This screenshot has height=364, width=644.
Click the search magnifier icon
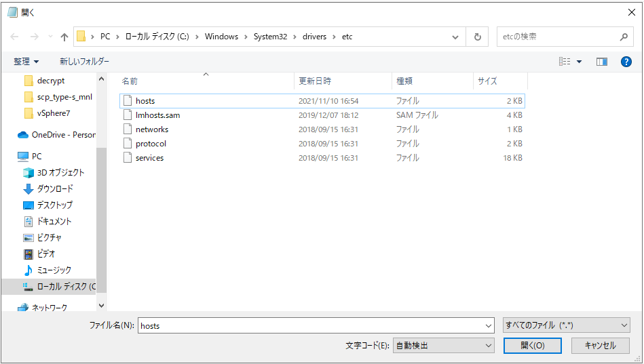[624, 37]
